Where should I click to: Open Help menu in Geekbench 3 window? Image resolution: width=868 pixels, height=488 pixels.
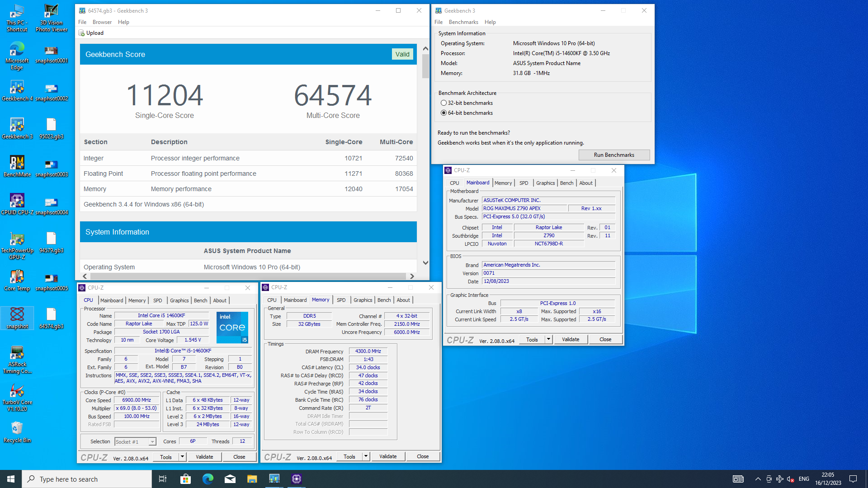tap(490, 22)
